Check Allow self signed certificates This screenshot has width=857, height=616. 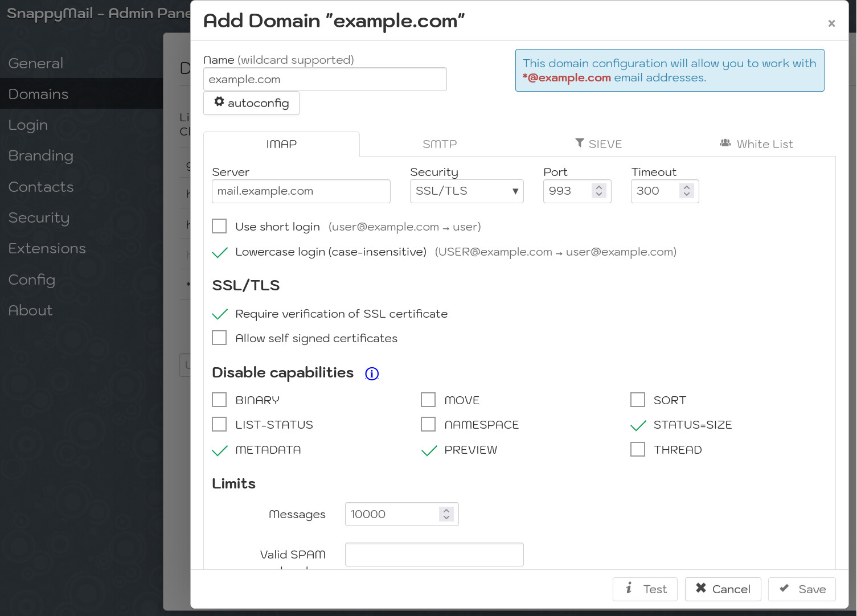click(x=219, y=338)
